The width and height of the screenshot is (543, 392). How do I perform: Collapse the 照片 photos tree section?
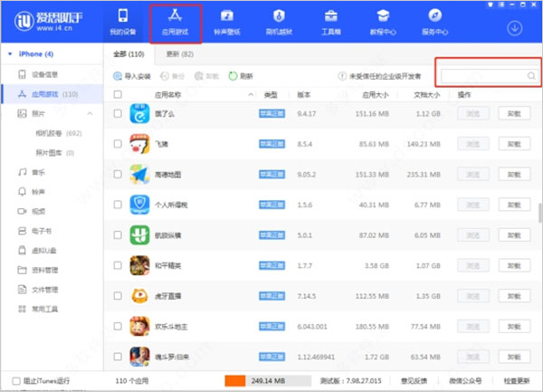pos(90,113)
